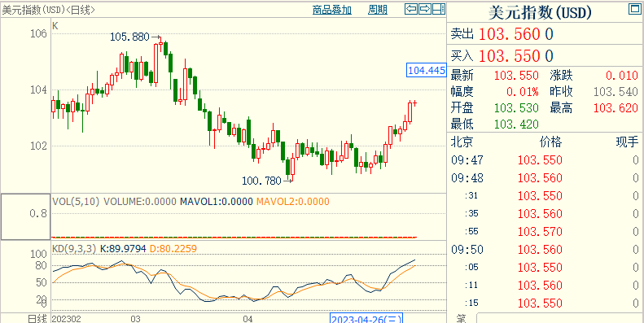The height and width of the screenshot is (323, 644).
Task: Click the 100.780 low price annotation
Action: (x=261, y=180)
